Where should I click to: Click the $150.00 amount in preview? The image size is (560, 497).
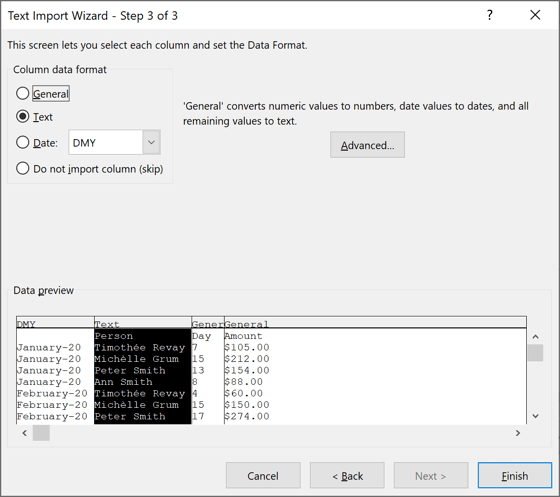pyautogui.click(x=247, y=405)
